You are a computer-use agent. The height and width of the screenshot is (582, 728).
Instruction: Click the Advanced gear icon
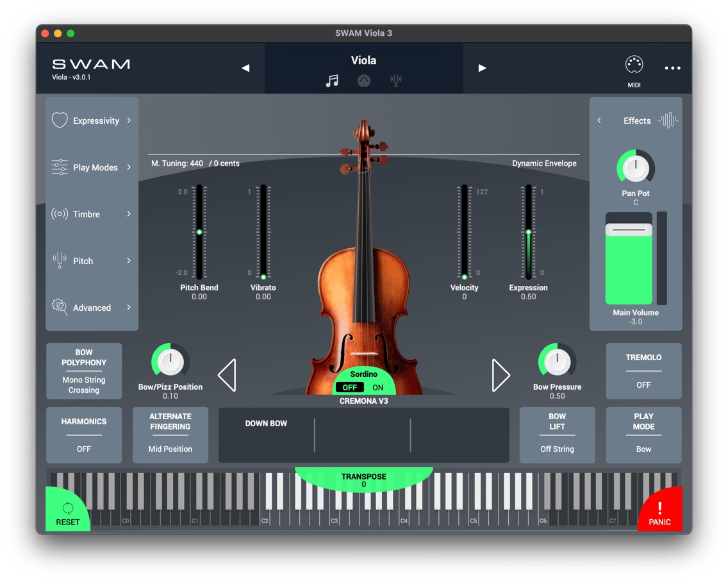(60, 307)
